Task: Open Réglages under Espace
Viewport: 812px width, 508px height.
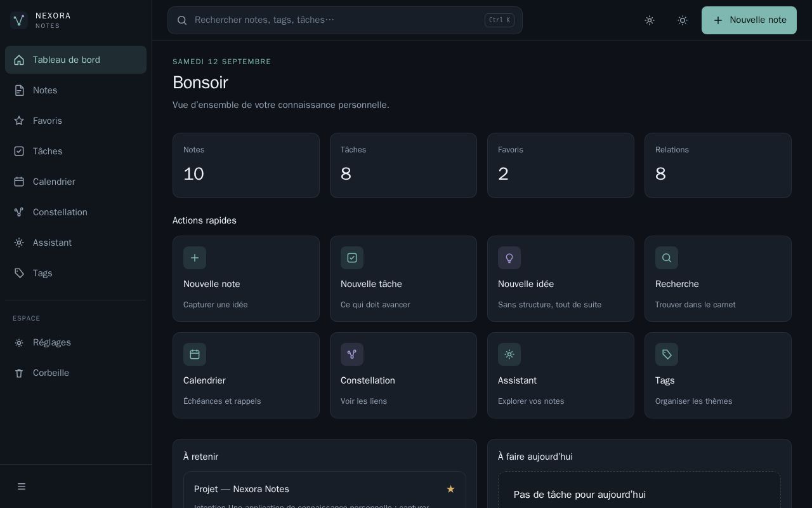Action: (75, 342)
